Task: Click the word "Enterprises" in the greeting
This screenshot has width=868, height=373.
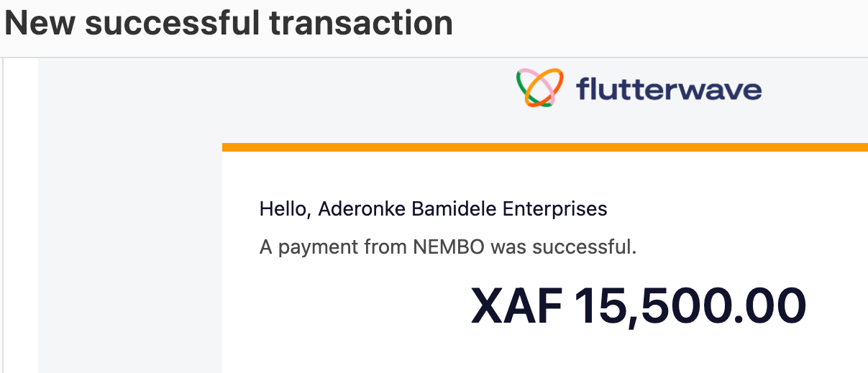Action: click(555, 210)
